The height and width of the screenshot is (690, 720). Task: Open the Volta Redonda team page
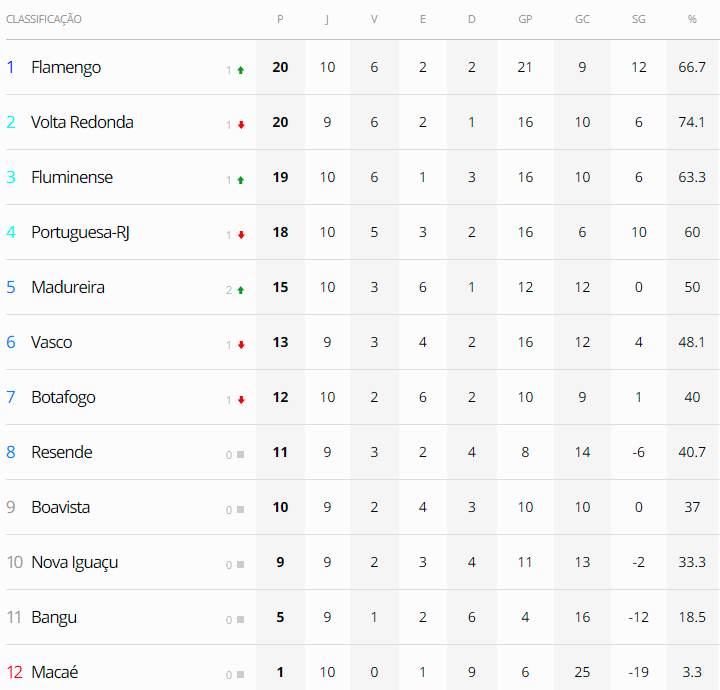click(82, 122)
